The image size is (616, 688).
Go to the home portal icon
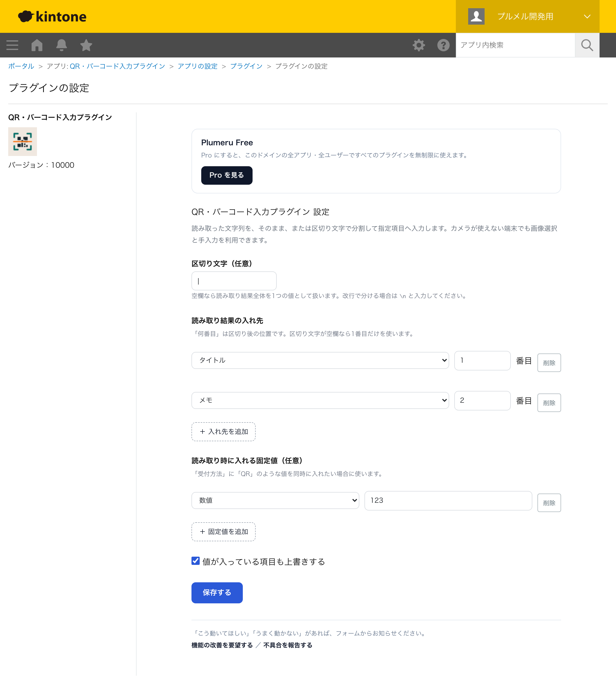pyautogui.click(x=37, y=45)
